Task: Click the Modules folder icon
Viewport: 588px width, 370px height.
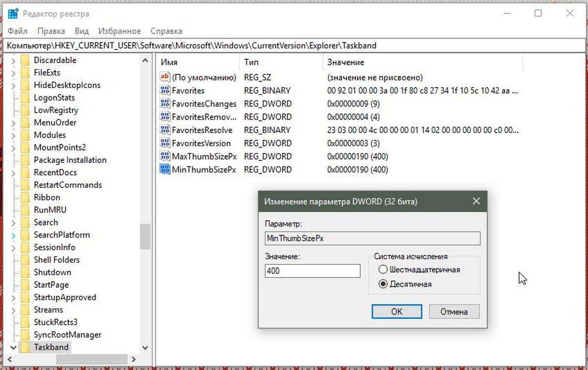Action: coord(25,135)
